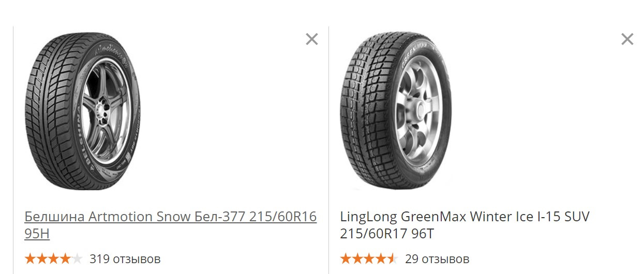View the 29 отзывов reviews for LingLong
644x274 pixels.
(x=437, y=258)
